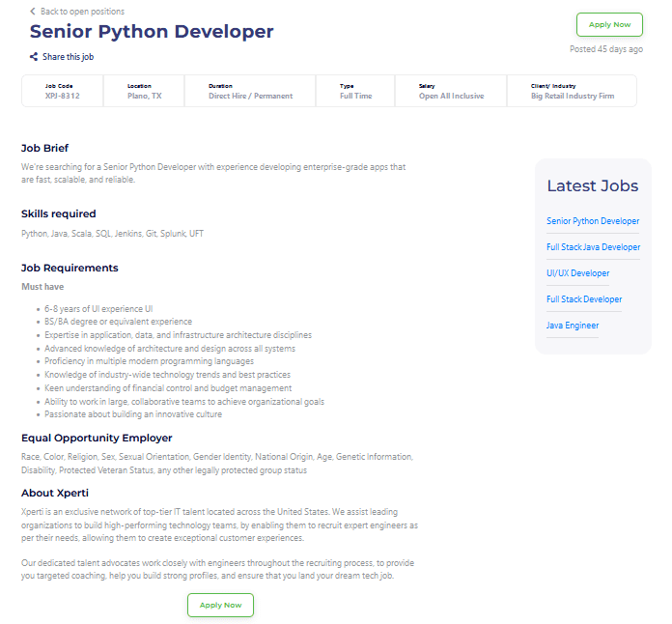Screen dimensions: 672x624
Task: Open Full Stack Java Developer job
Action: click(x=593, y=247)
